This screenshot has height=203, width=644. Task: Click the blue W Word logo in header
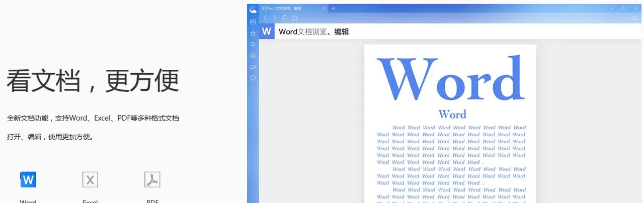[x=267, y=31]
